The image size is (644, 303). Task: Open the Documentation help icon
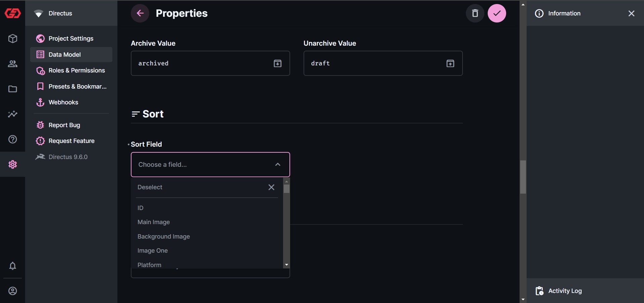(x=12, y=139)
